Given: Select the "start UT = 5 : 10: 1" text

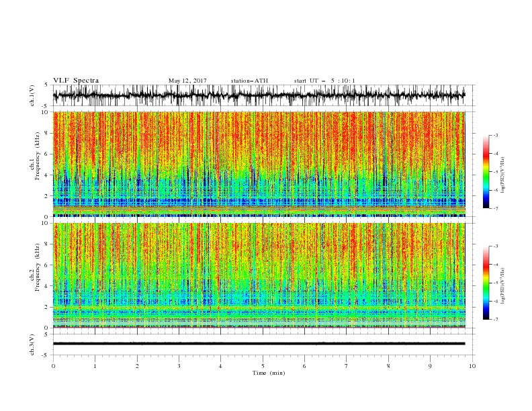Looking at the screenshot, I should (x=324, y=81).
